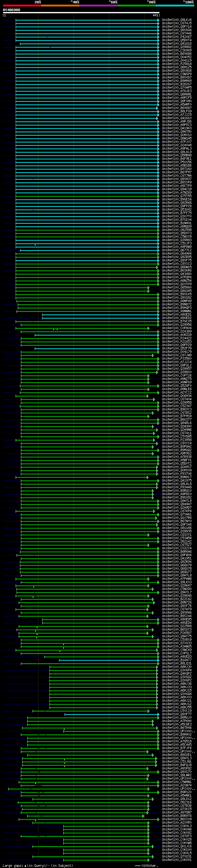Select hit label UniRef100_Q5MBH8
The width and height of the screenshot is (197, 868).
(x=177, y=155)
